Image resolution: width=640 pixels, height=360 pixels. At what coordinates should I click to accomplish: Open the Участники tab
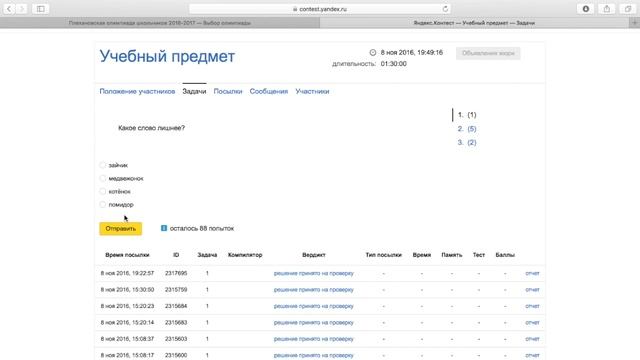(x=312, y=91)
